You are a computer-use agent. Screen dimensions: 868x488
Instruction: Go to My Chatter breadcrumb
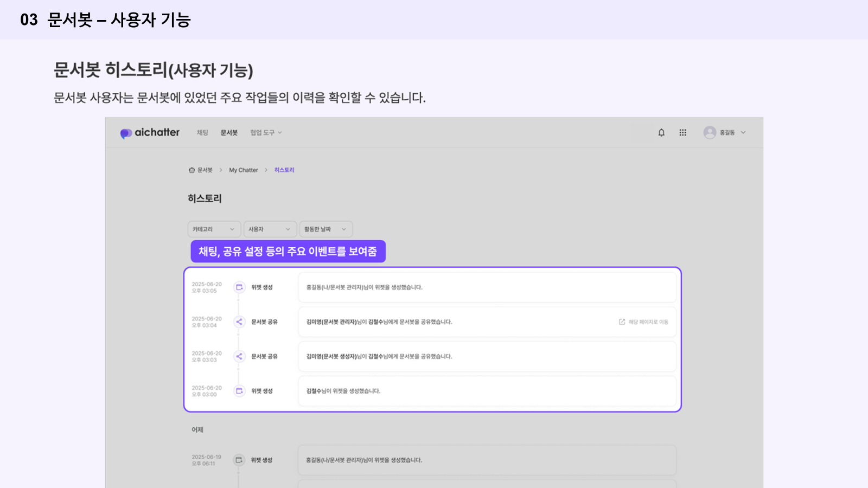pyautogui.click(x=243, y=170)
